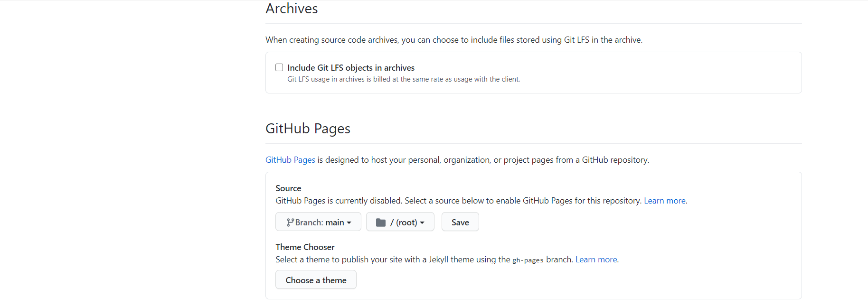Open the / (root) folder dropdown

(x=400, y=222)
